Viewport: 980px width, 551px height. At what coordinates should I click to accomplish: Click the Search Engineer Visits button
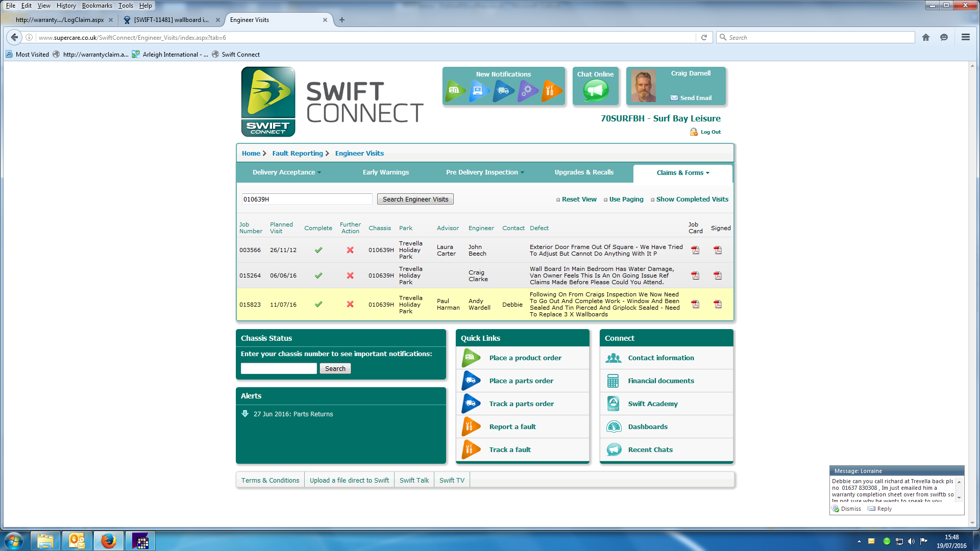click(415, 199)
